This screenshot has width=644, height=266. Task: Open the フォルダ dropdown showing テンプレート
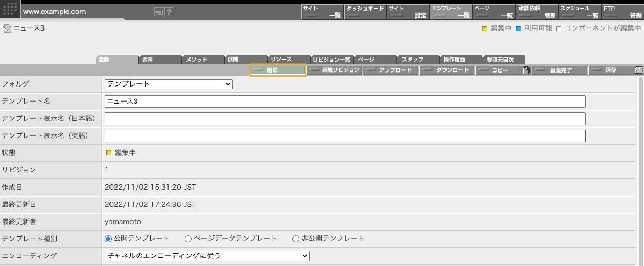(x=169, y=84)
